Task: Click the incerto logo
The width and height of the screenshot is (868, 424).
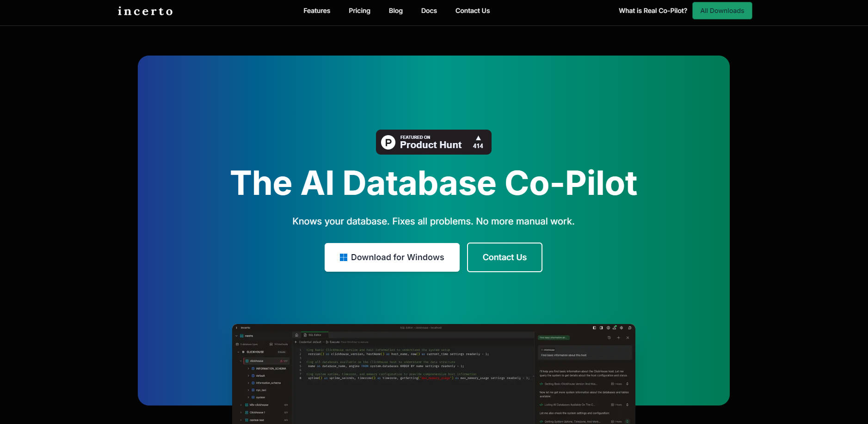Action: point(145,11)
